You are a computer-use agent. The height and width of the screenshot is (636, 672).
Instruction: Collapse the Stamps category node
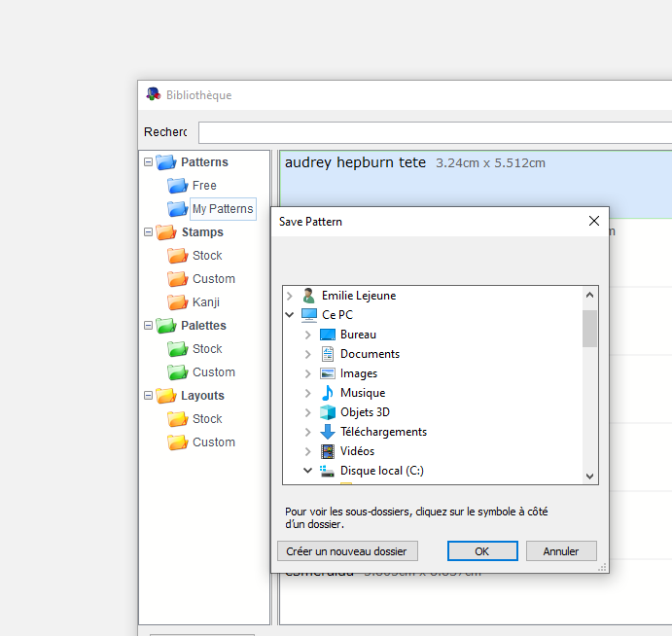click(148, 232)
